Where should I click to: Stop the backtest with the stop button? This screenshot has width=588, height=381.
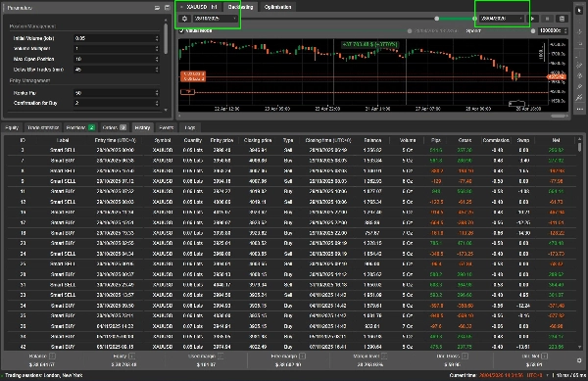[x=547, y=19]
